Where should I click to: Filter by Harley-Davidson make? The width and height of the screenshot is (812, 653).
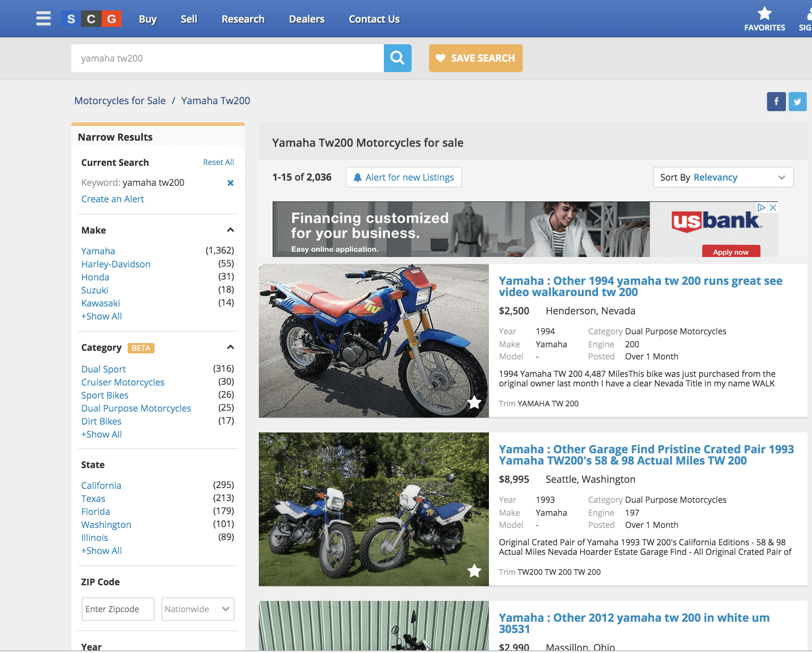coord(116,264)
